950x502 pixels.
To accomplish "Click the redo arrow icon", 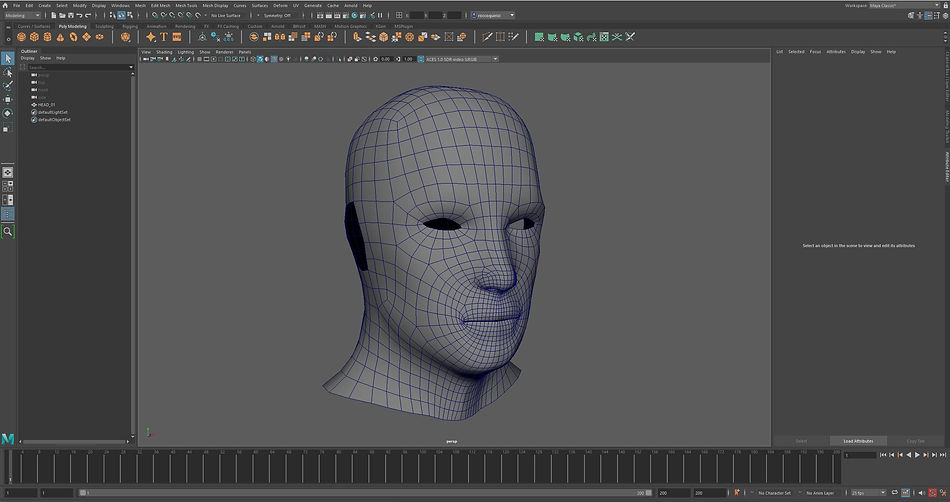I will point(88,15).
